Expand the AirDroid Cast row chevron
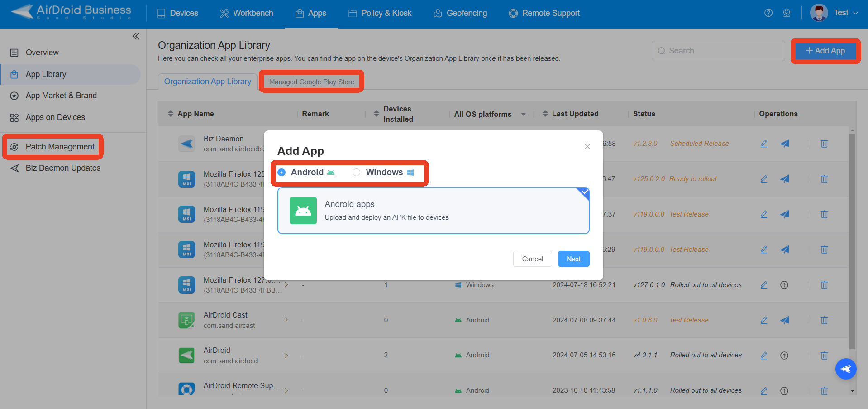 (286, 320)
